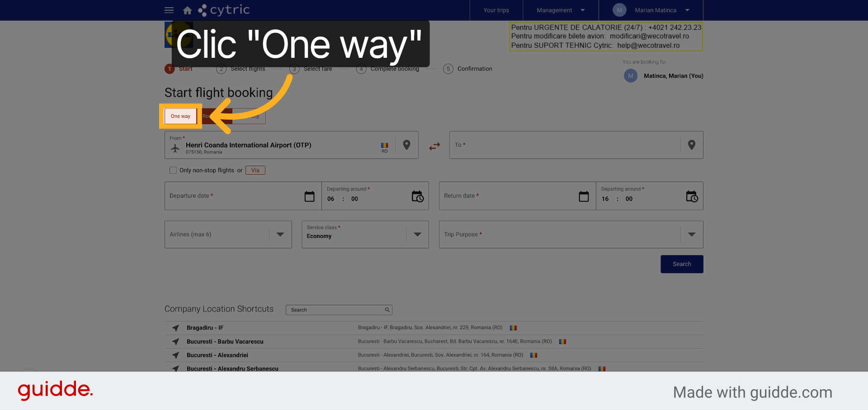Select Bucuresti - Barbu Vacarescu shortcut
Image resolution: width=868 pixels, height=410 pixels.
pyautogui.click(x=225, y=341)
